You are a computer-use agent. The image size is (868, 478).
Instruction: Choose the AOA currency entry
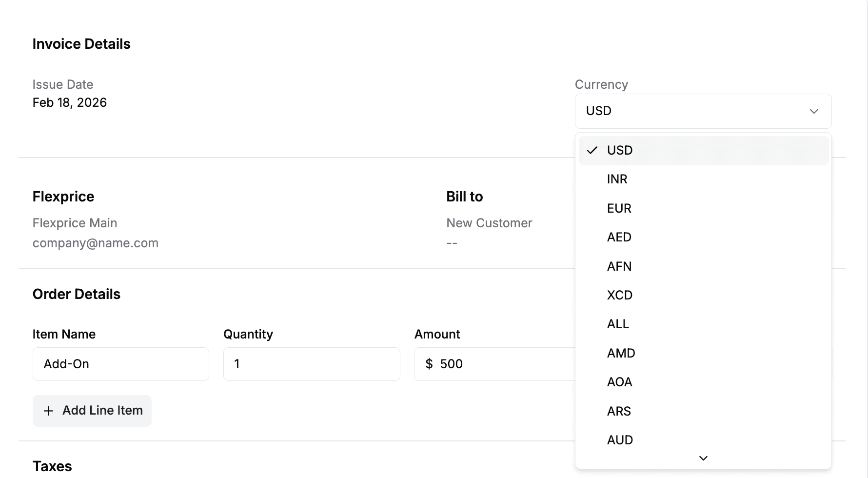click(x=619, y=382)
